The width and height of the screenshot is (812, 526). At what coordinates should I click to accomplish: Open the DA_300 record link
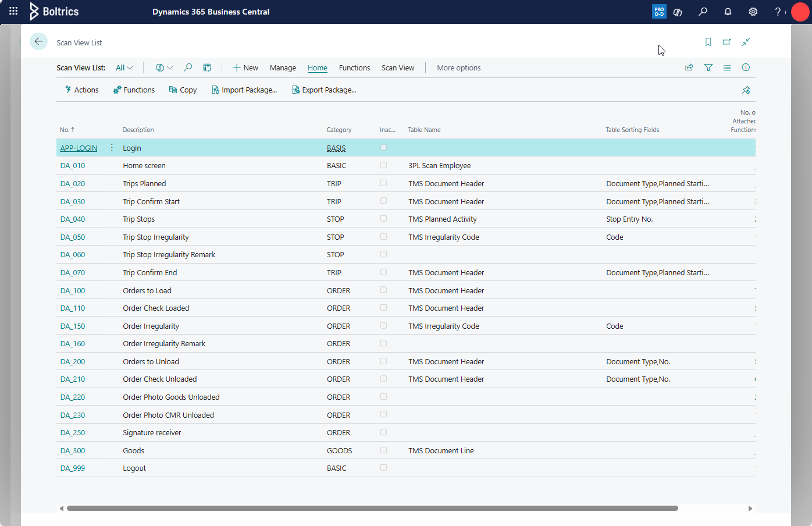[73, 450]
